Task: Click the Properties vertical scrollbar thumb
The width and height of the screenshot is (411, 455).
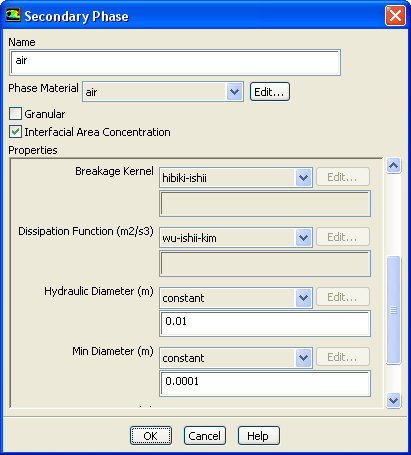Action: click(394, 310)
